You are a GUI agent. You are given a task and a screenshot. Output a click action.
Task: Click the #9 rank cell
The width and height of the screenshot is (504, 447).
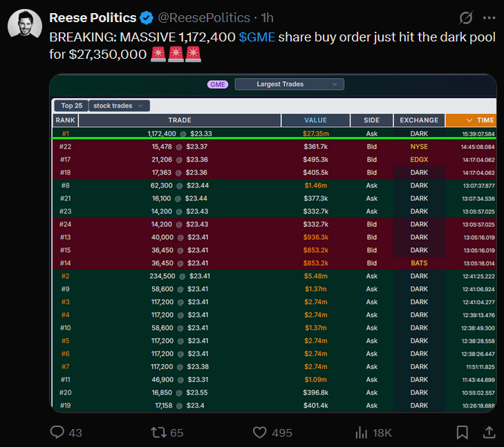click(65, 289)
